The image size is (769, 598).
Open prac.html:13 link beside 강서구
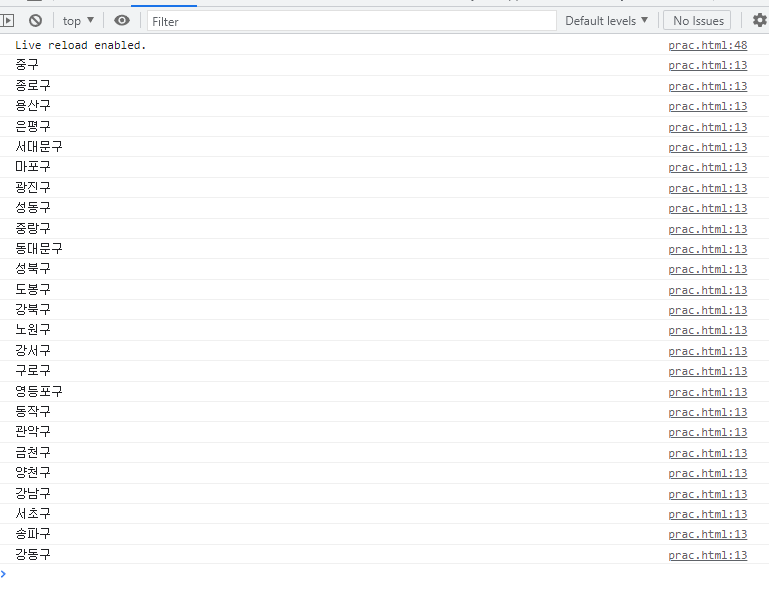click(708, 351)
